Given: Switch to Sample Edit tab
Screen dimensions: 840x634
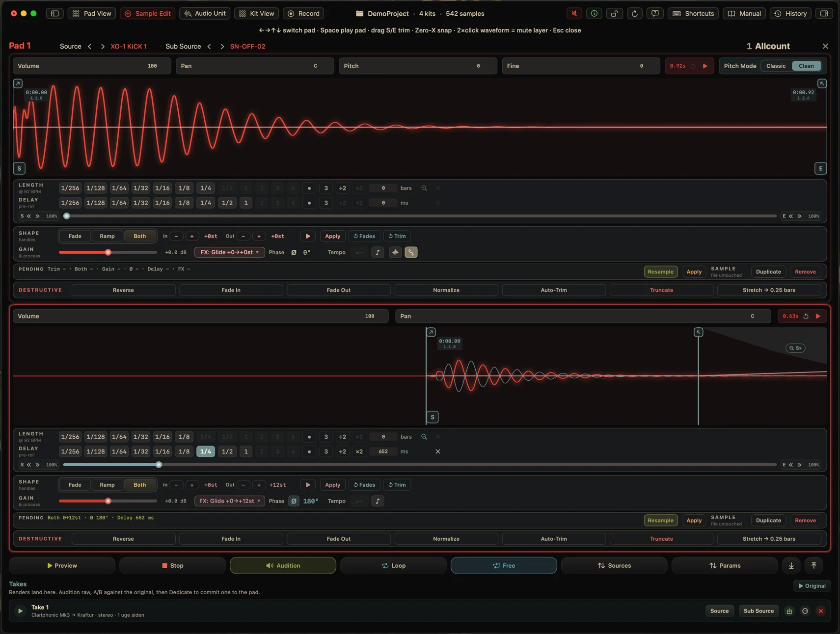Looking at the screenshot, I should point(148,13).
